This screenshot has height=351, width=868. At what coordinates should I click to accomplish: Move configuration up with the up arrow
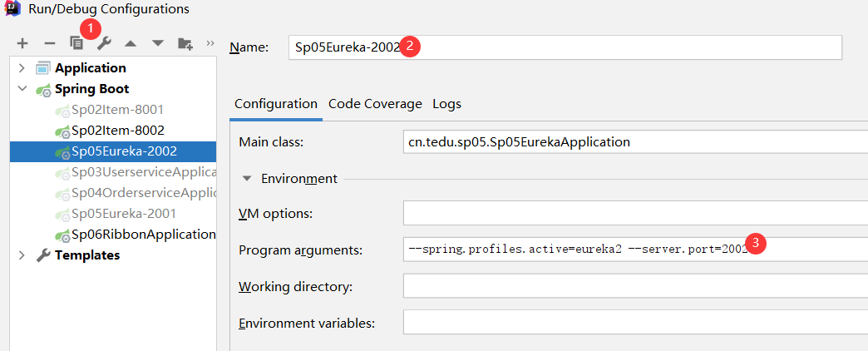131,43
